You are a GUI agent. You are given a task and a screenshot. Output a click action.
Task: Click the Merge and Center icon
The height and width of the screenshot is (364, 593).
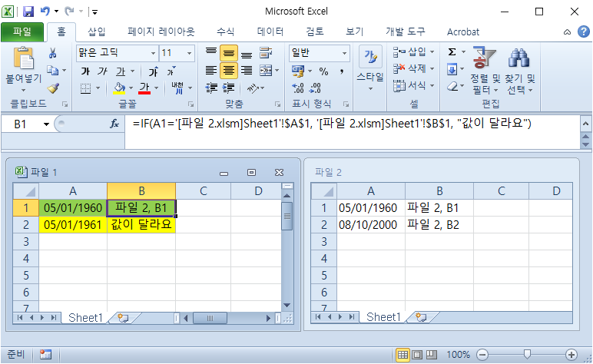pos(266,71)
